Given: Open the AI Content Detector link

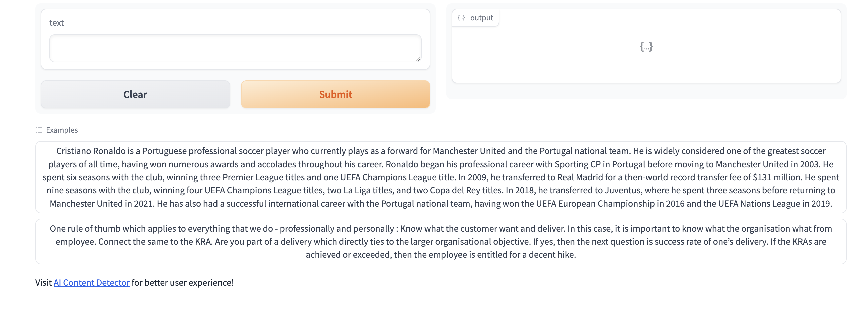Looking at the screenshot, I should (x=91, y=282).
